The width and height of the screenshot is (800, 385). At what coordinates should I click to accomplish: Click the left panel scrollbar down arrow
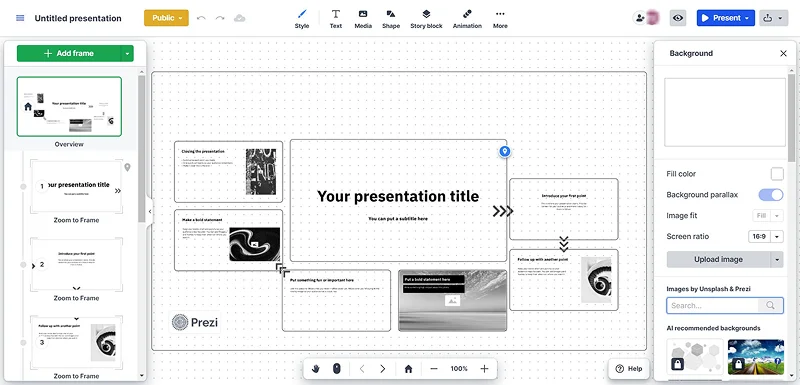141,376
